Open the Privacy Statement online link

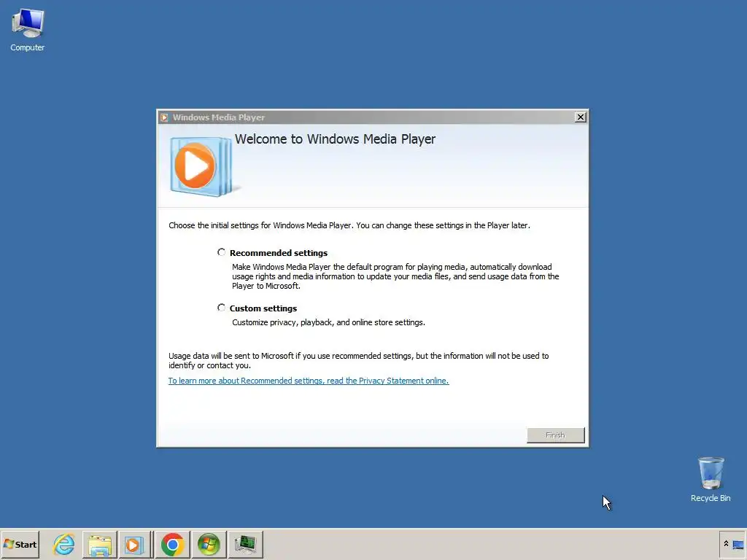tap(309, 381)
